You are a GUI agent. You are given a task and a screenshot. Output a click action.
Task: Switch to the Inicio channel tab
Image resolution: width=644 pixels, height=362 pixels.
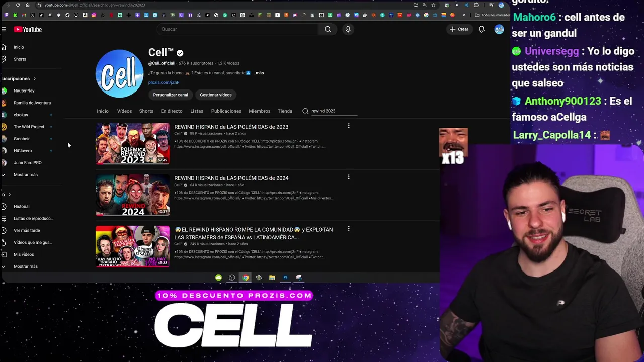(103, 111)
